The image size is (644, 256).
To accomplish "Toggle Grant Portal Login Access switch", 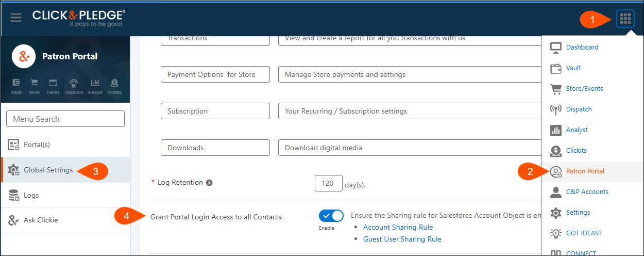I will [x=331, y=216].
